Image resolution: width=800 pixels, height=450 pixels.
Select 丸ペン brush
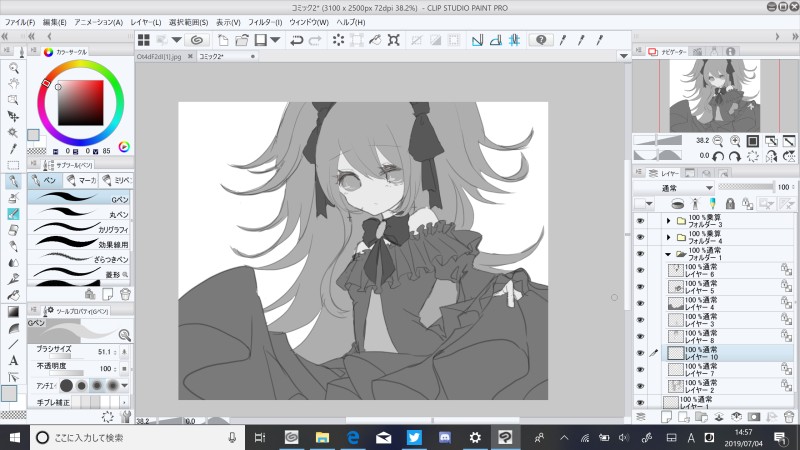click(x=79, y=213)
